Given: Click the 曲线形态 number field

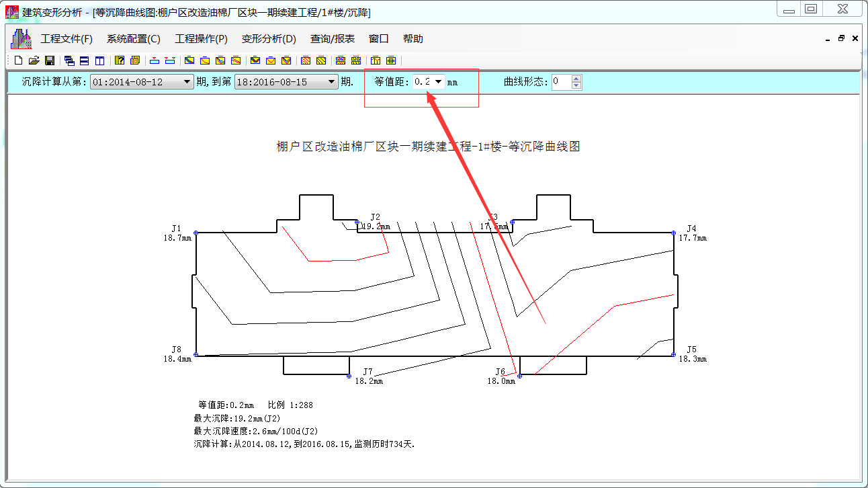Looking at the screenshot, I should coord(562,82).
